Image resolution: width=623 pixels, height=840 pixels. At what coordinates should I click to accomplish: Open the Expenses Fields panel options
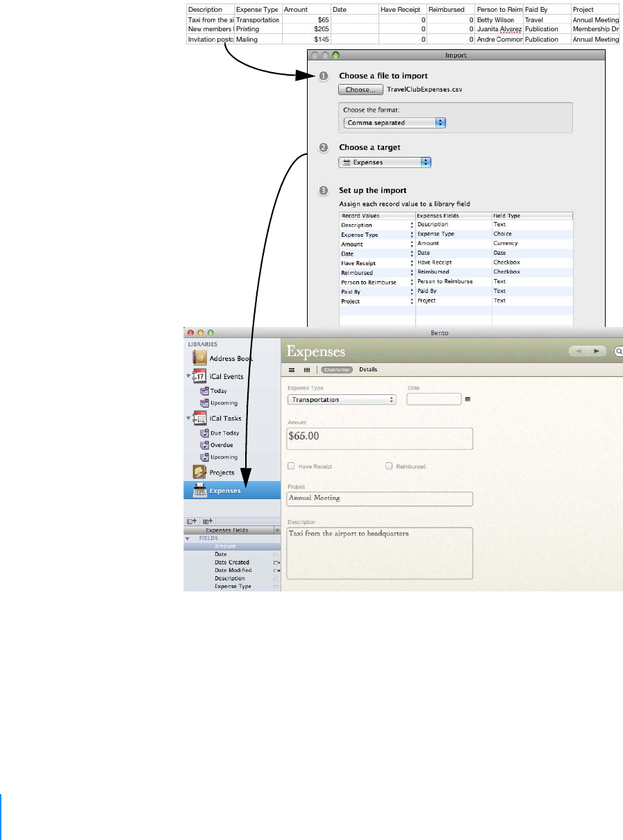tap(277, 530)
